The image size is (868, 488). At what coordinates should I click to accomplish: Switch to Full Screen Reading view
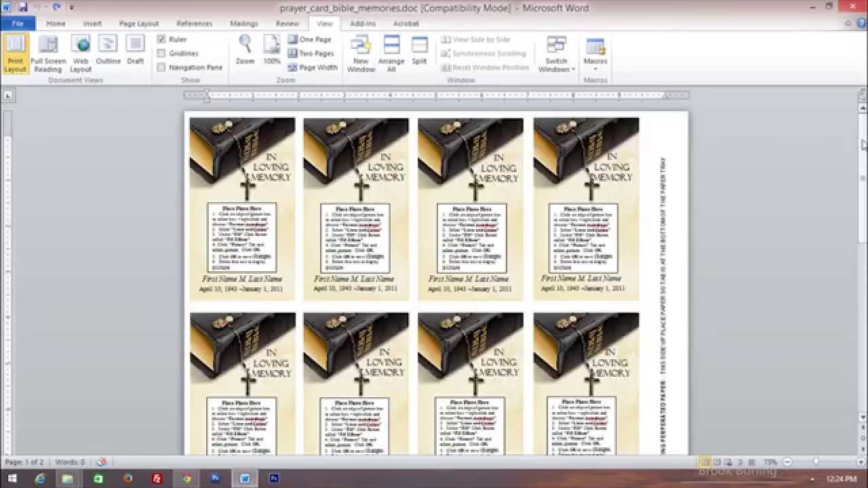pyautogui.click(x=48, y=54)
